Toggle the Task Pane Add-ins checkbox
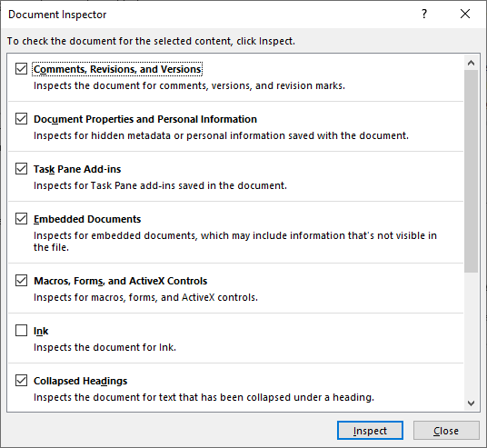The width and height of the screenshot is (487, 448). [21, 169]
